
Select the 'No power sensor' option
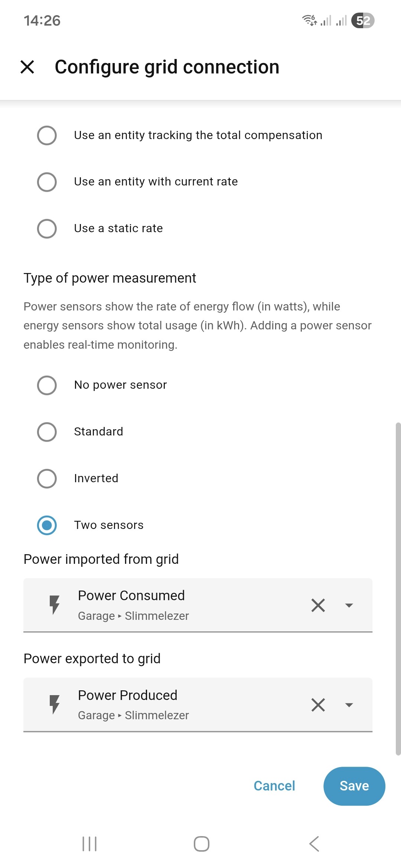pyautogui.click(x=47, y=385)
